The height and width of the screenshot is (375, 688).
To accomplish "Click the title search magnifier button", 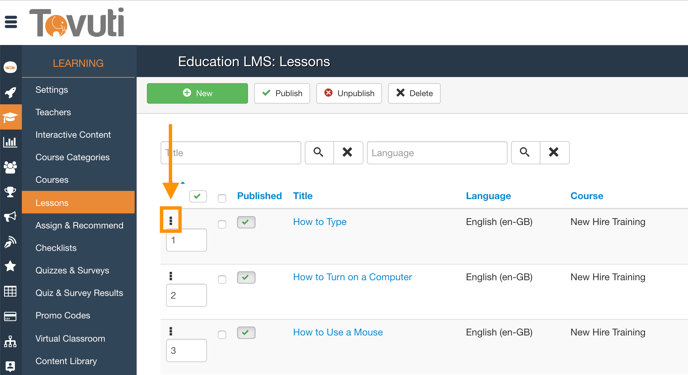I will (319, 153).
